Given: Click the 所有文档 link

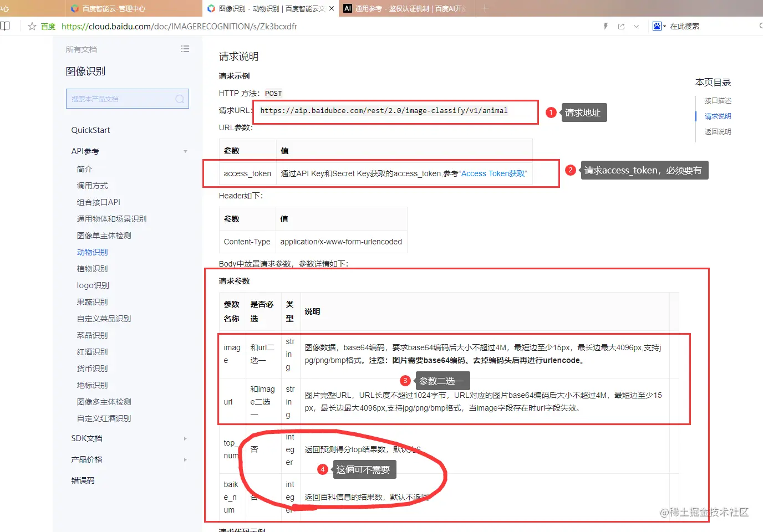Looking at the screenshot, I should 81,49.
